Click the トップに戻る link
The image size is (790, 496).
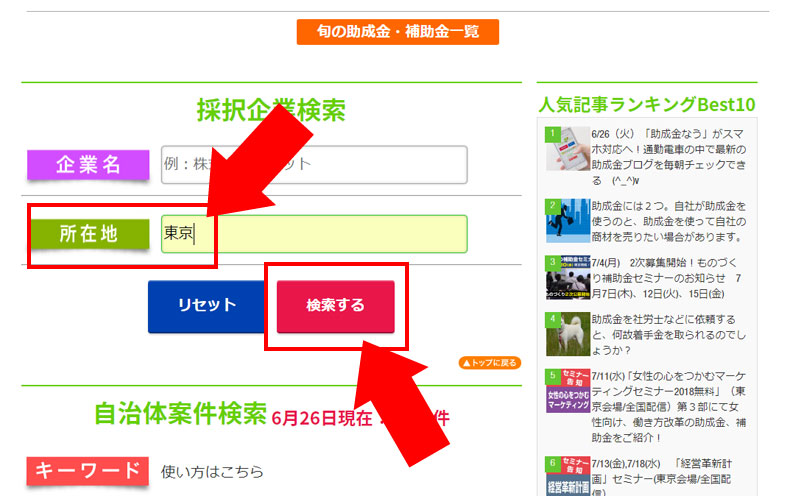tap(489, 362)
